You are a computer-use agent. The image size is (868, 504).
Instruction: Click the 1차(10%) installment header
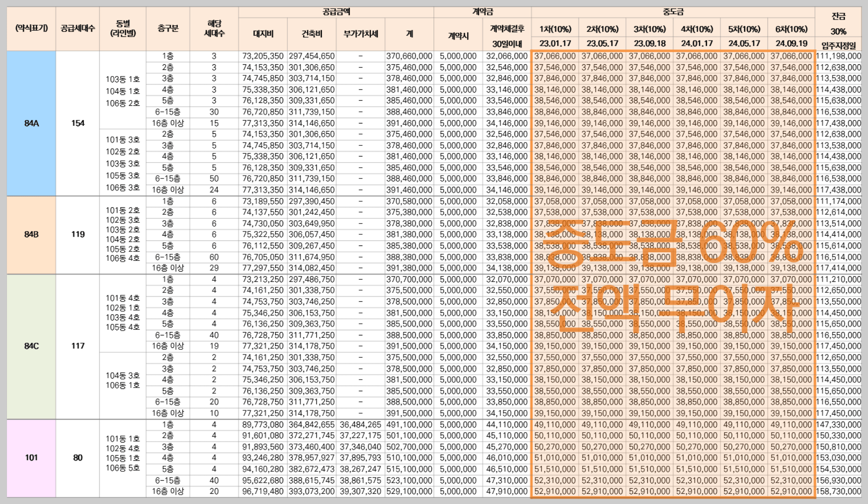[x=555, y=29]
